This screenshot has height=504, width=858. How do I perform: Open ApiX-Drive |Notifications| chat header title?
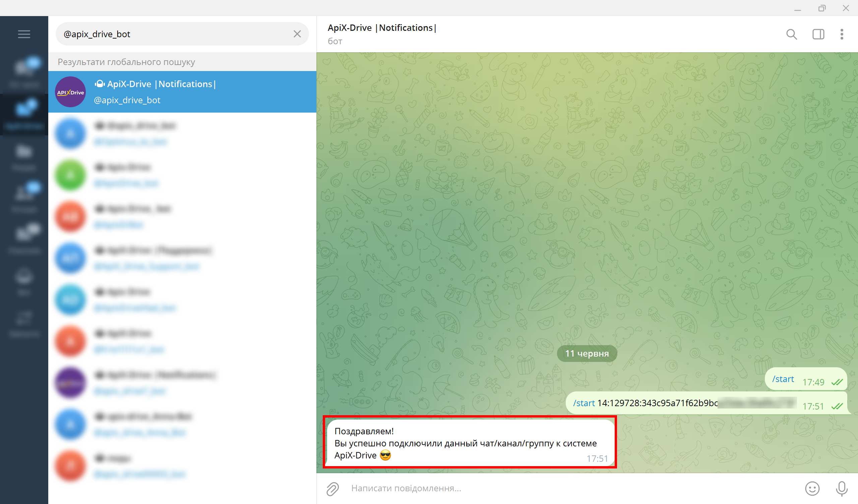point(382,27)
